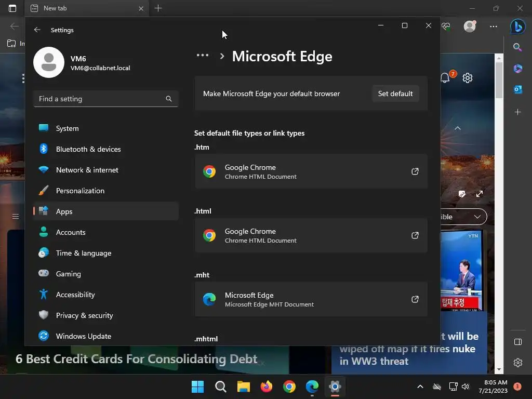The height and width of the screenshot is (399, 532).
Task: Expand the breadcrumb ellipsis before Microsoft Edge
Action: (203, 55)
